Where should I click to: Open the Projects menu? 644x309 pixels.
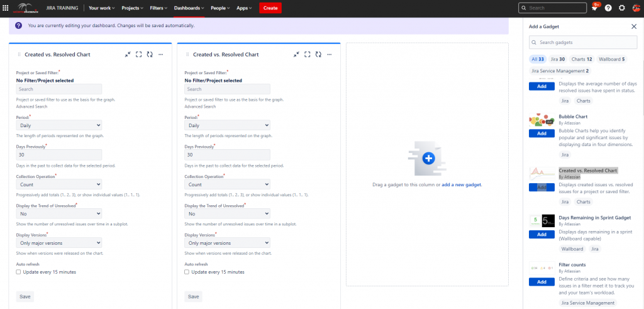tap(132, 8)
